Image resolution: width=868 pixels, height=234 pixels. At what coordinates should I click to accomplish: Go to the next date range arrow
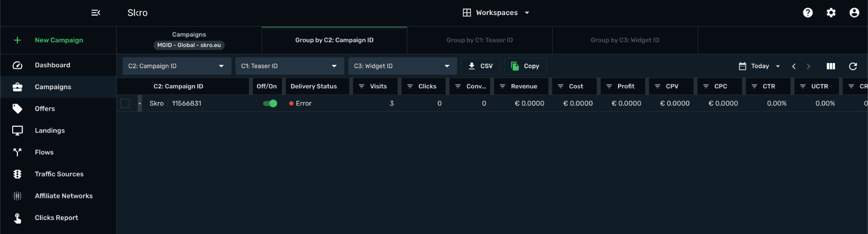(x=808, y=67)
